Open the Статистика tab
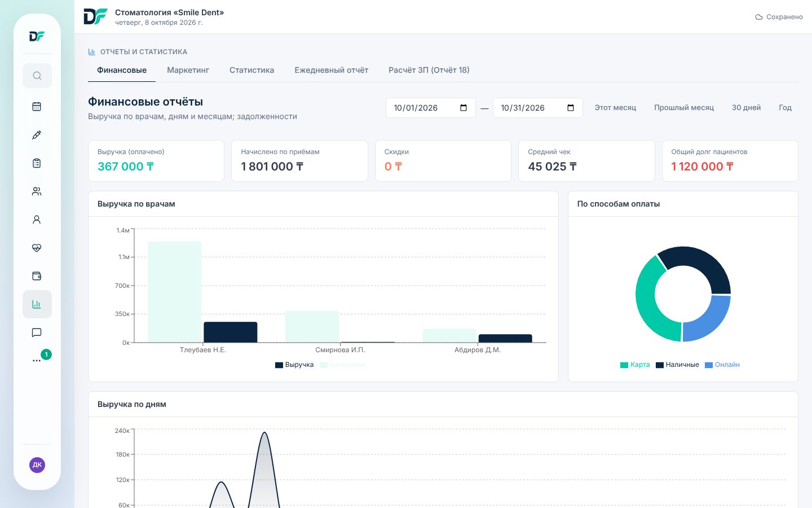Image resolution: width=812 pixels, height=508 pixels. [x=251, y=71]
